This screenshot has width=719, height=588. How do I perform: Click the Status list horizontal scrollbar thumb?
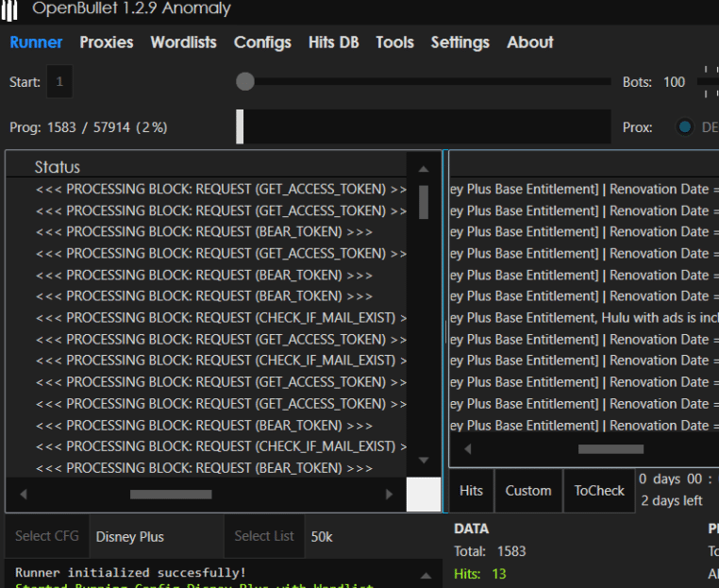[171, 495]
